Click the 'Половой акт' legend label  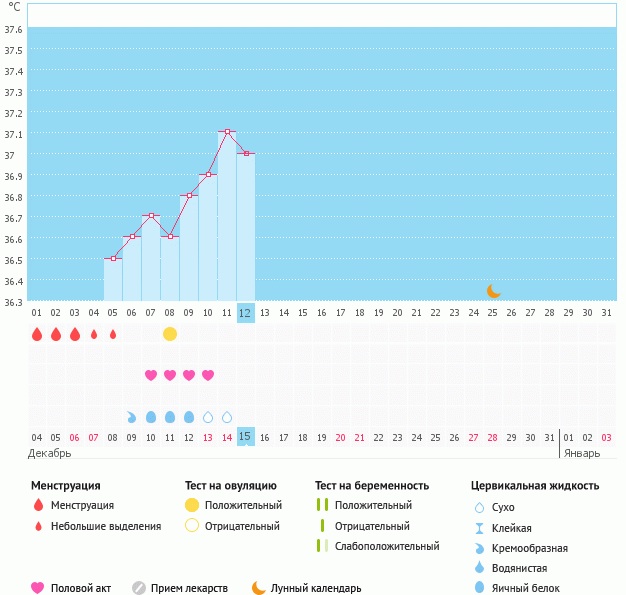(84, 588)
